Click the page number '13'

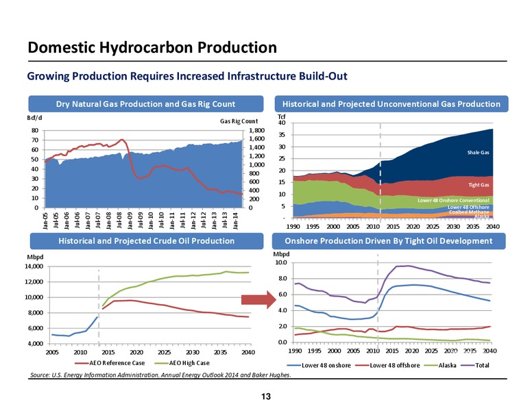tap(266, 397)
